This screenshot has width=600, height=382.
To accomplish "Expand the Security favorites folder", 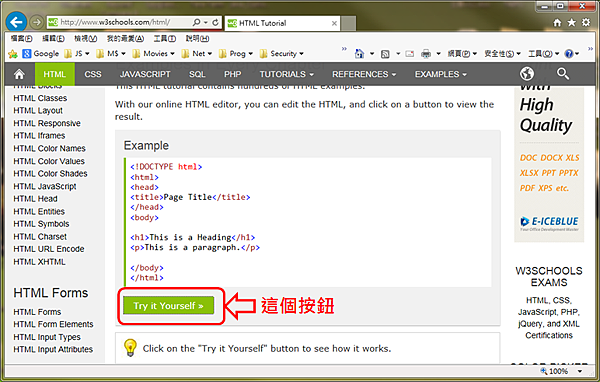I will pos(282,54).
